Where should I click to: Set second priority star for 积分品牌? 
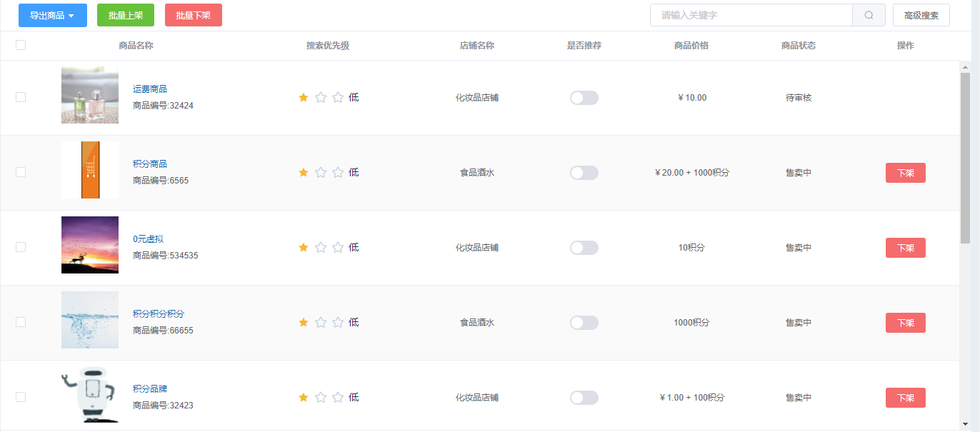coord(321,397)
